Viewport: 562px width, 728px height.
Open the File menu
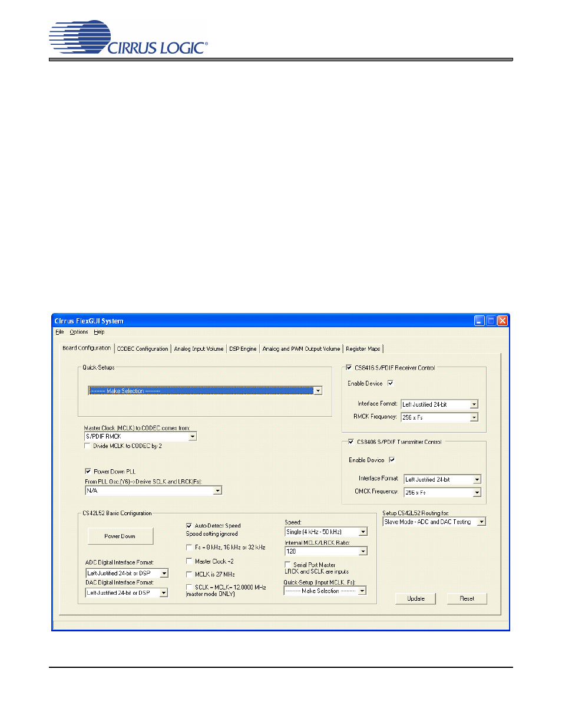[59, 332]
